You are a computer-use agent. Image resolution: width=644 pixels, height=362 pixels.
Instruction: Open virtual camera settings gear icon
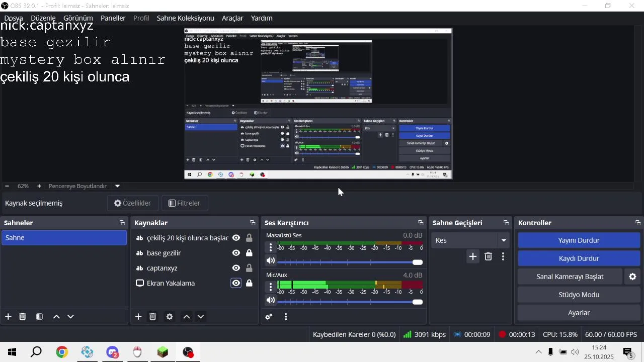pyautogui.click(x=633, y=277)
